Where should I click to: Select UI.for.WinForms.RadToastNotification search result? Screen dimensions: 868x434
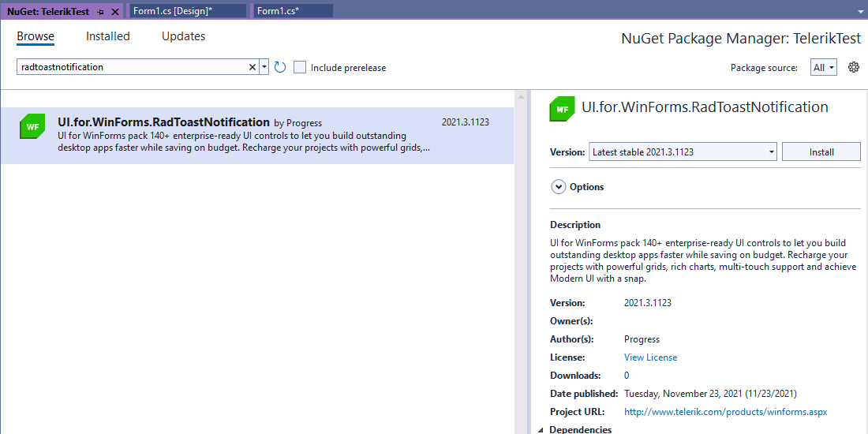[257, 136]
